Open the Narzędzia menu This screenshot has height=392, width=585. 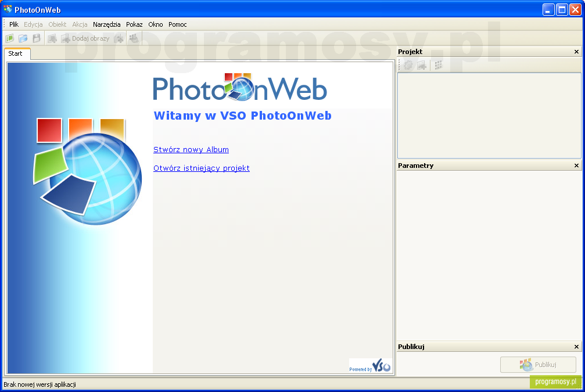[x=107, y=24]
